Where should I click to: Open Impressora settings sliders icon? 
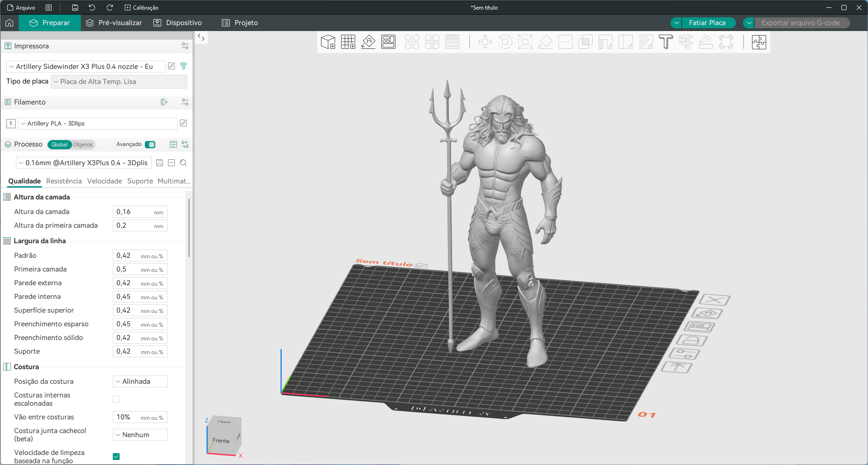click(x=185, y=46)
